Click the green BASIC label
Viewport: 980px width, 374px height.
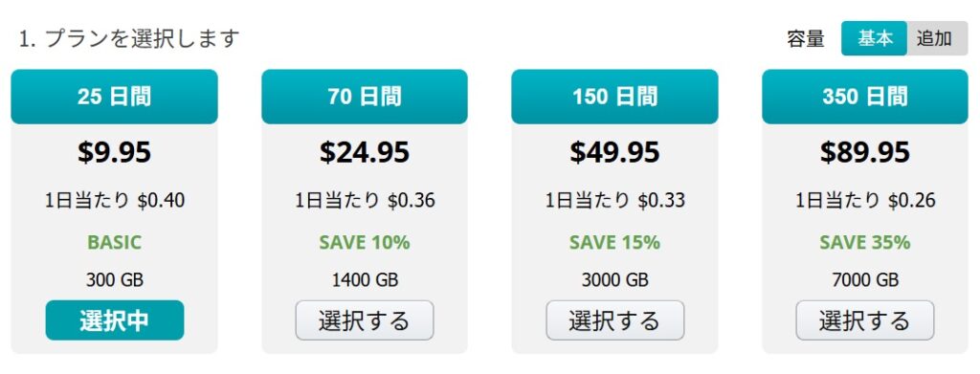click(115, 242)
